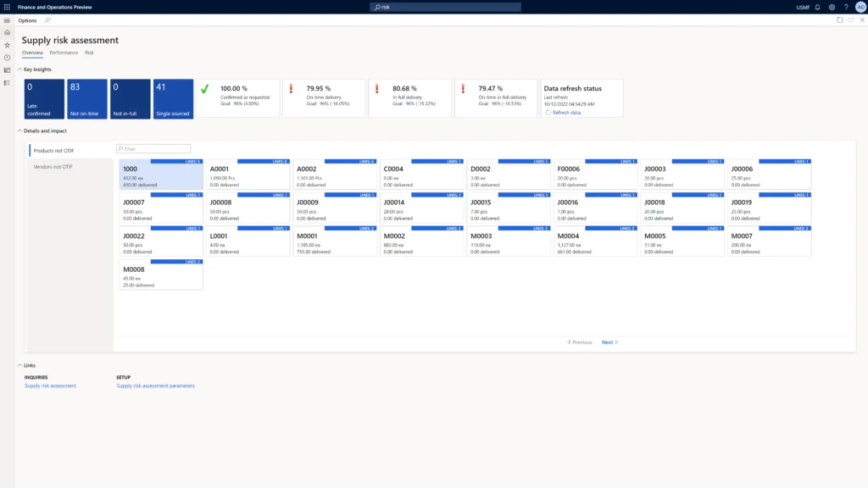This screenshot has height=488, width=868.
Task: Collapse the Details and impact section
Action: click(x=20, y=130)
